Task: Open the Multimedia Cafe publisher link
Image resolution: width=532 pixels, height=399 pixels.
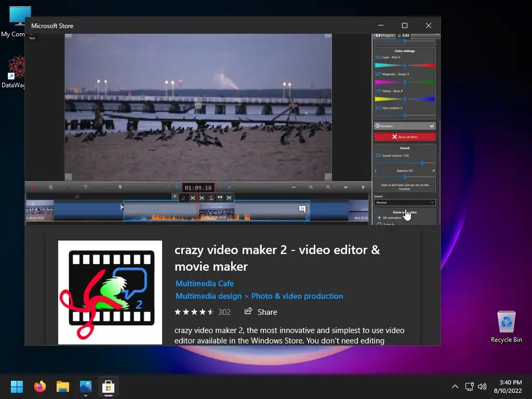Action: (205, 283)
